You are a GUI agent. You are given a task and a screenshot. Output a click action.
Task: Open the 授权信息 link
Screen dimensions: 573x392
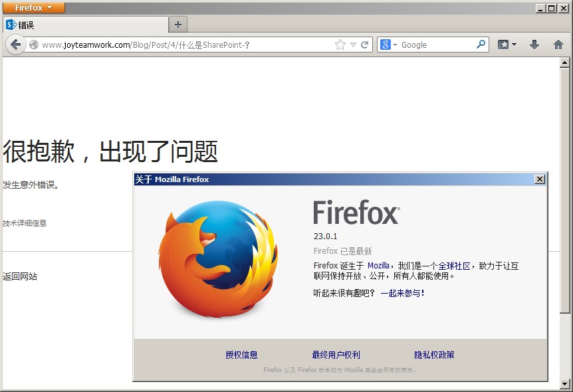click(241, 355)
